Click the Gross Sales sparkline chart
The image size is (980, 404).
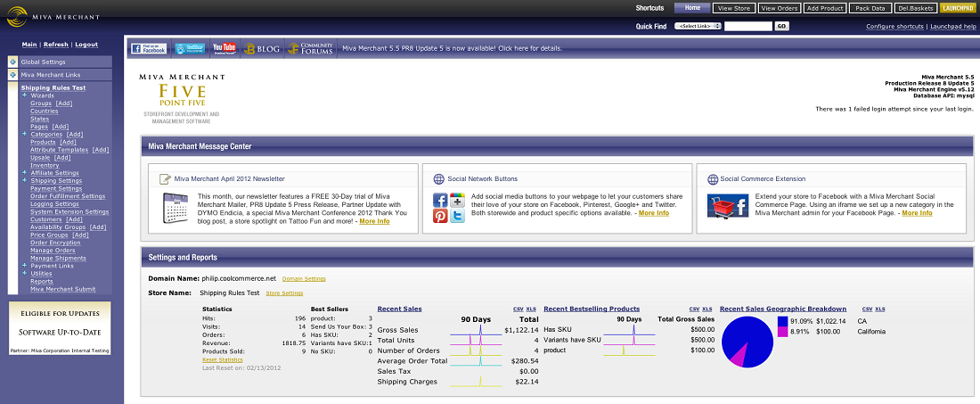tap(477, 330)
